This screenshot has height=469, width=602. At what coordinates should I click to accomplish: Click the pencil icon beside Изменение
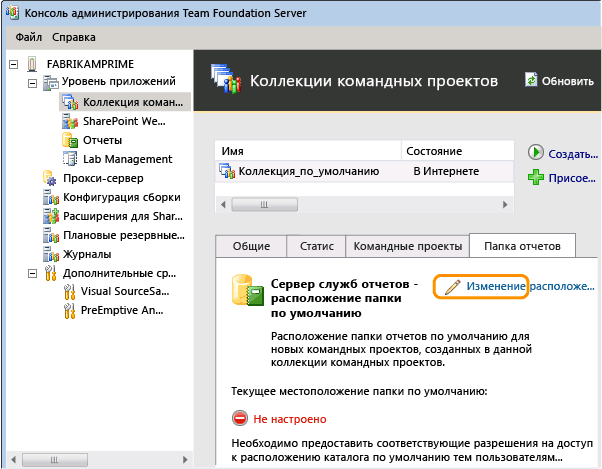pos(452,287)
